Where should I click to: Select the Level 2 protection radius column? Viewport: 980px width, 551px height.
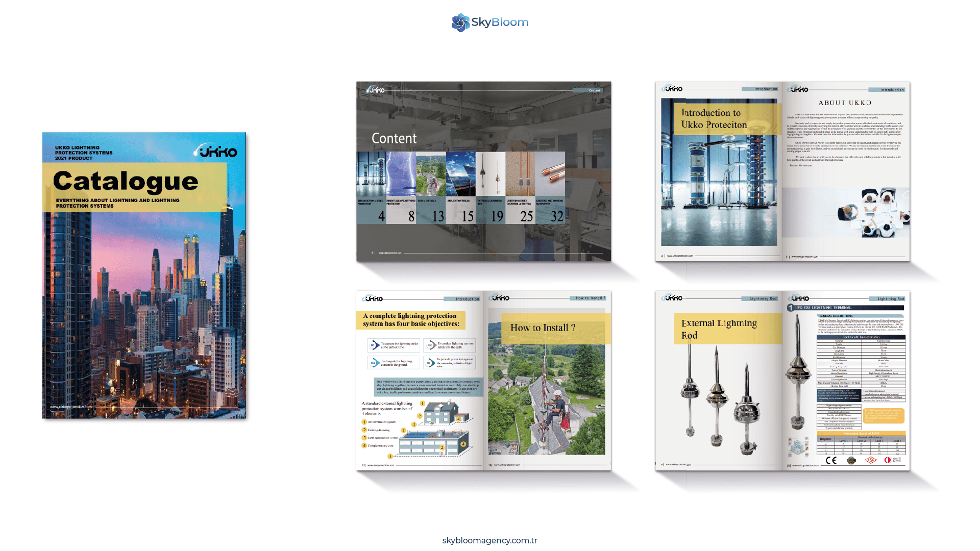click(x=861, y=441)
